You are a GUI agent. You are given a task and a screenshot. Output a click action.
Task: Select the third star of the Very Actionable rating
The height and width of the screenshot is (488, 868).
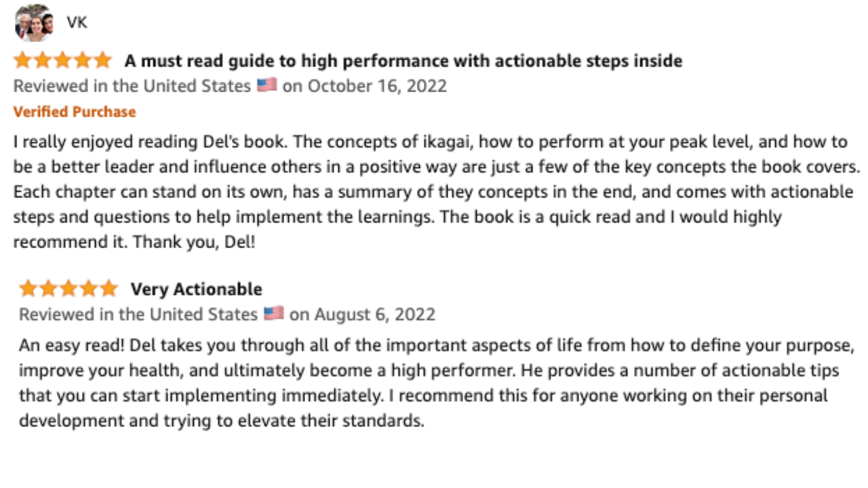[68, 289]
